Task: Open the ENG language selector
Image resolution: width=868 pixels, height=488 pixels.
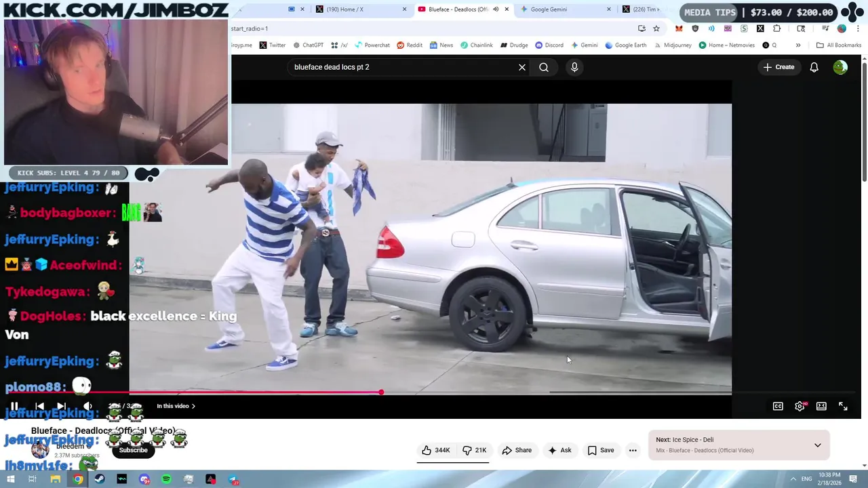Action: 807,479
